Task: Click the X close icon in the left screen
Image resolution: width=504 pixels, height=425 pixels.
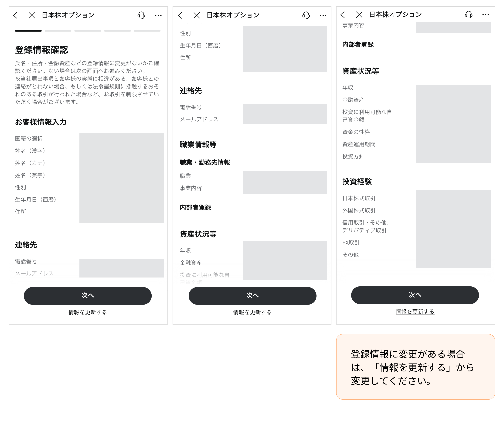Action: 32,15
